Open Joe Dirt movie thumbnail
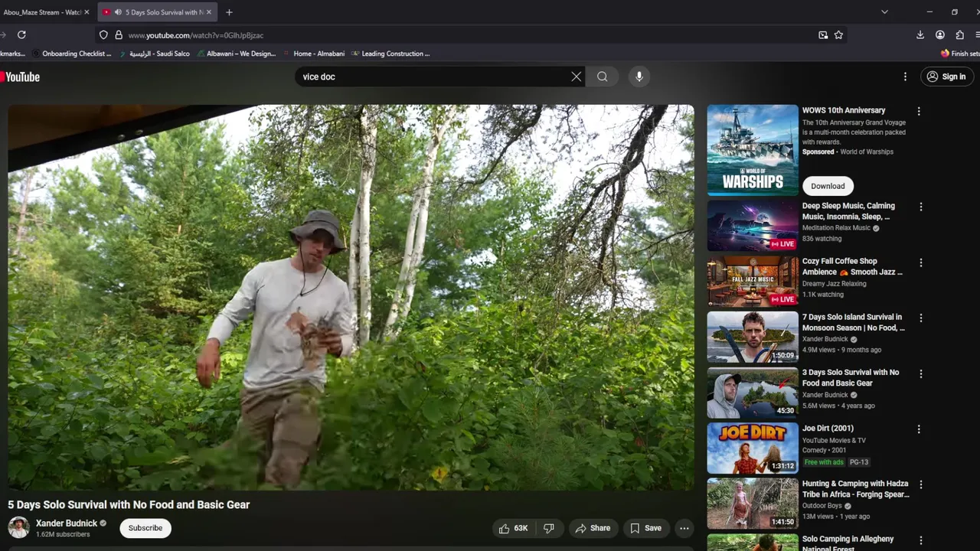The height and width of the screenshot is (551, 980). pos(753,448)
